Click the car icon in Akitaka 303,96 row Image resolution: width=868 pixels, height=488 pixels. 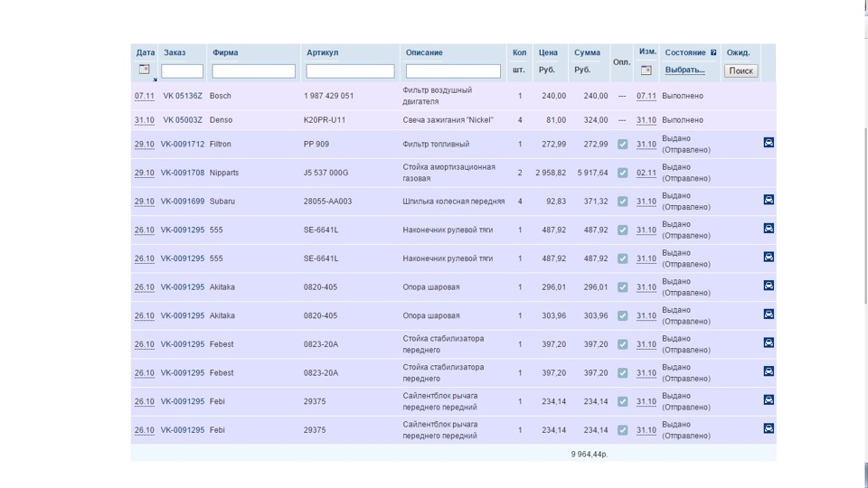(769, 314)
